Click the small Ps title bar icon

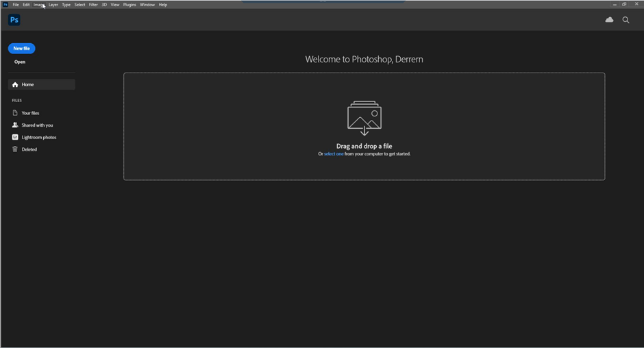[5, 5]
